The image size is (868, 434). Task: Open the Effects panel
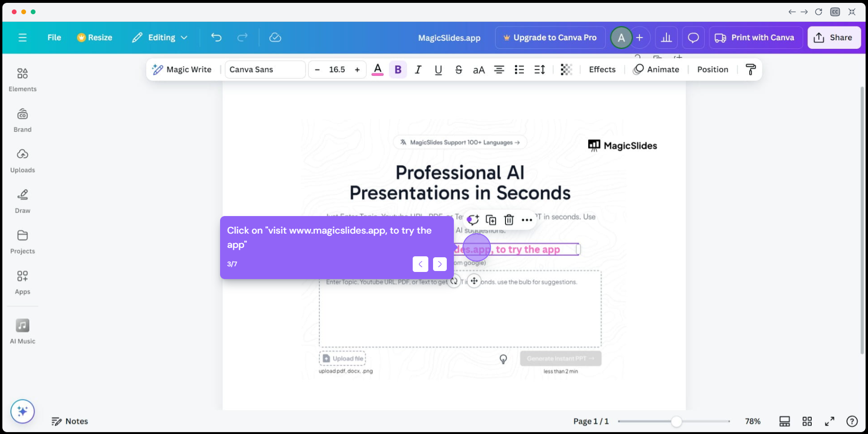tap(602, 70)
